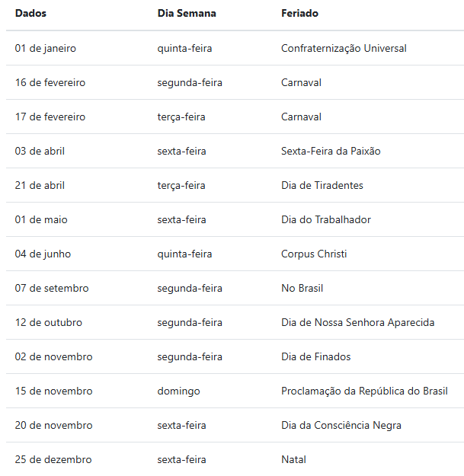
Task: Click the 03 de abril date cell
Action: click(40, 151)
